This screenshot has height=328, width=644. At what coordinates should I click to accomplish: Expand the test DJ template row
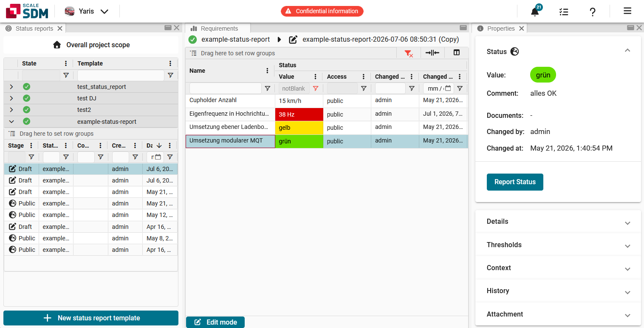(11, 98)
